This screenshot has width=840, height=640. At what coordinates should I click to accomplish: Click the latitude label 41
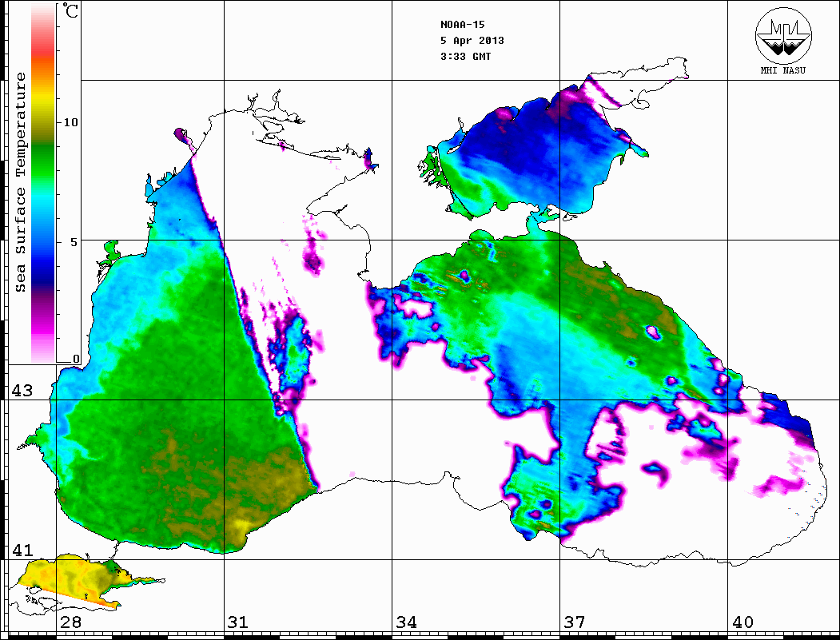(22, 550)
